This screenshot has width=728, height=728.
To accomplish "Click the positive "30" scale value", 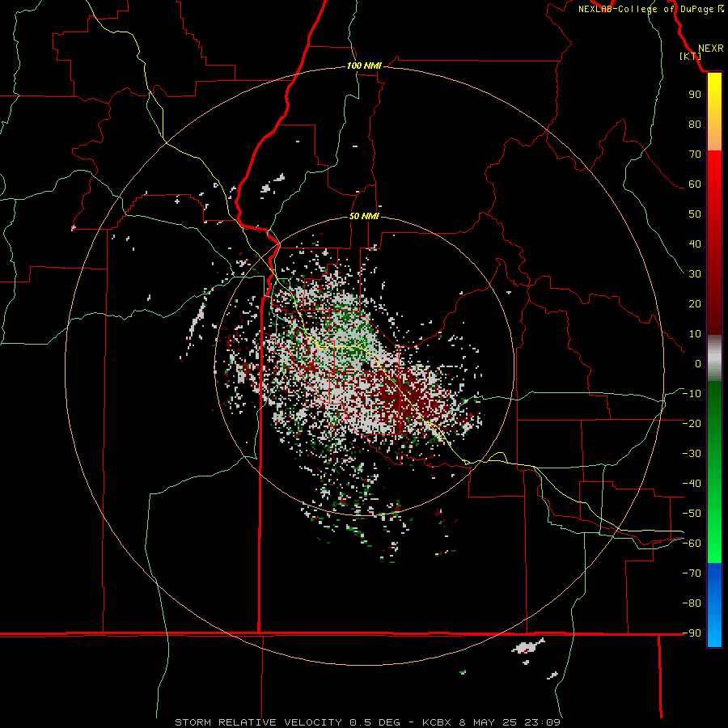I will [695, 274].
